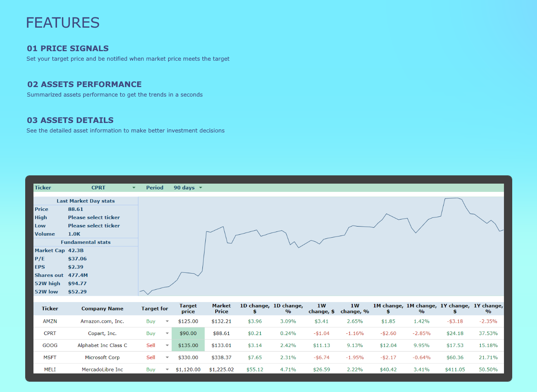Click the $55.12 1D change cell

[x=255, y=369]
